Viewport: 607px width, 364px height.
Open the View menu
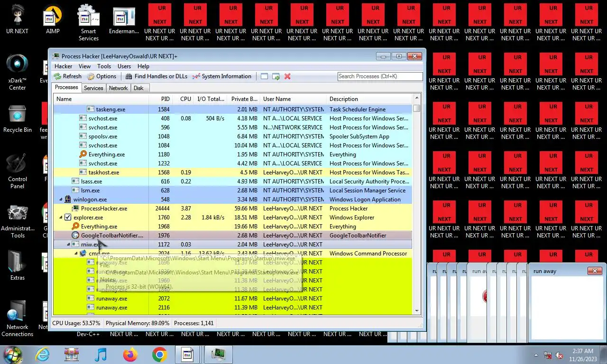coord(84,66)
